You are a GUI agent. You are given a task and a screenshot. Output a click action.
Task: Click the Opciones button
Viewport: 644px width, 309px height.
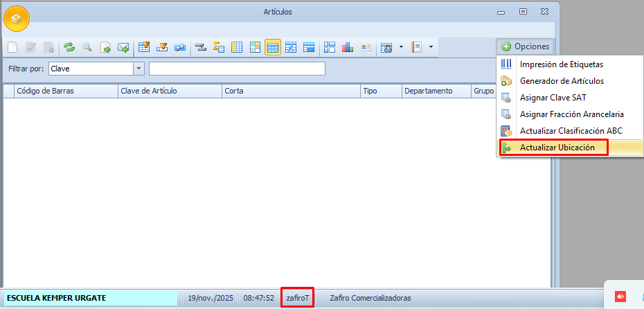(x=526, y=46)
